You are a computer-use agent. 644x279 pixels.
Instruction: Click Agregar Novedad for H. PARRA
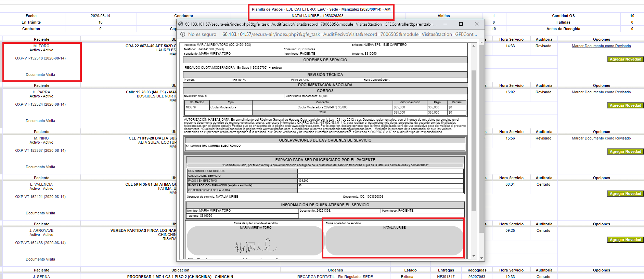625,105
